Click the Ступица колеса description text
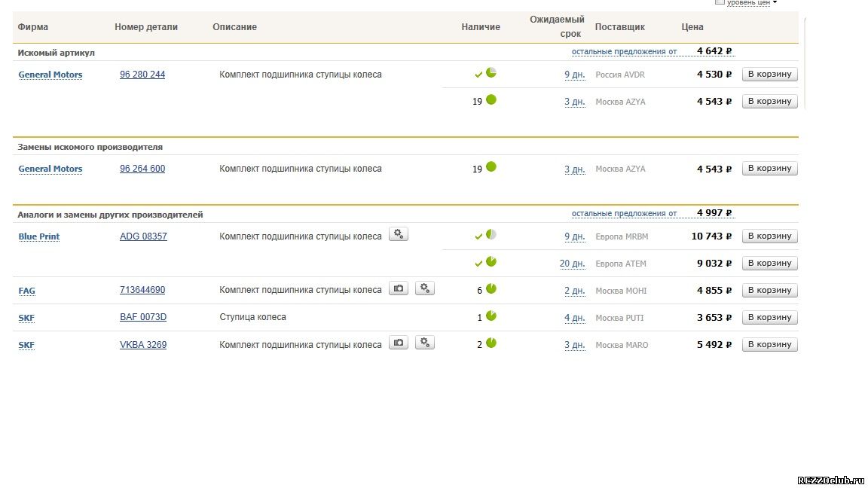Screen dimensions: 868x488 pos(252,317)
